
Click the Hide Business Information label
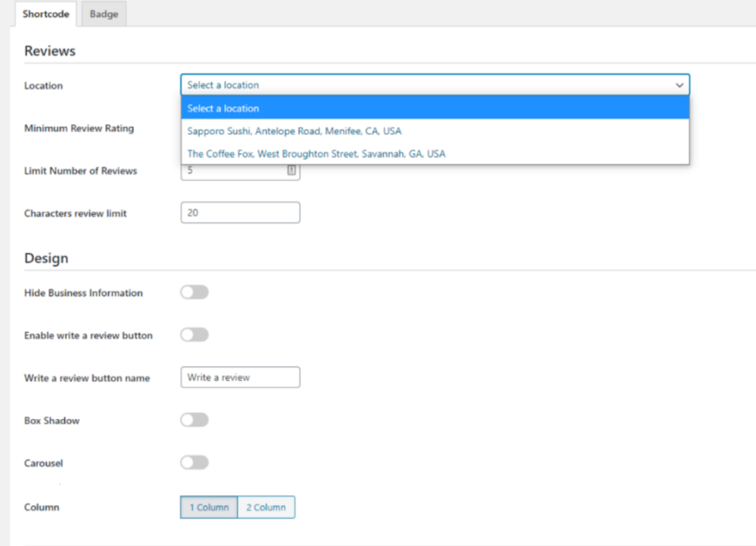[83, 293]
